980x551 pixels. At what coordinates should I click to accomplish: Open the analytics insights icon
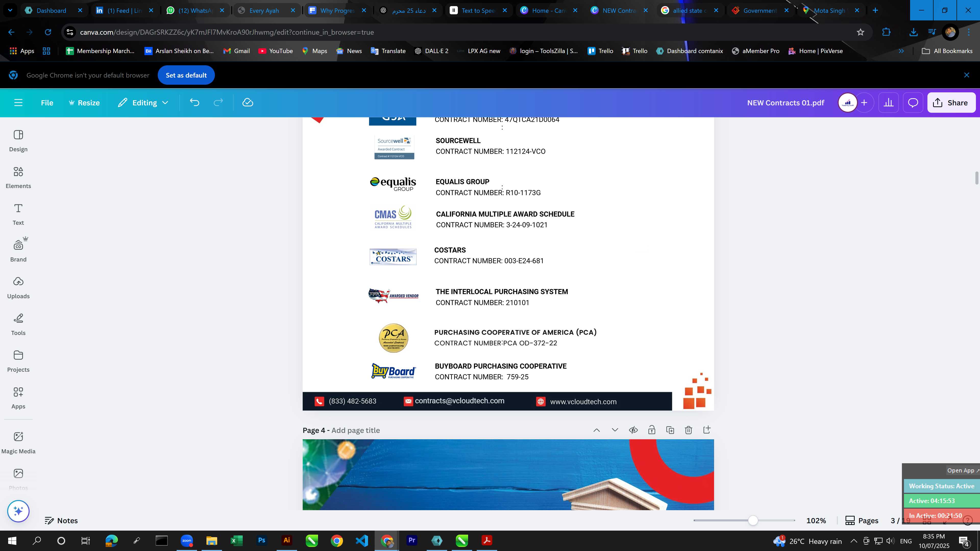point(888,103)
